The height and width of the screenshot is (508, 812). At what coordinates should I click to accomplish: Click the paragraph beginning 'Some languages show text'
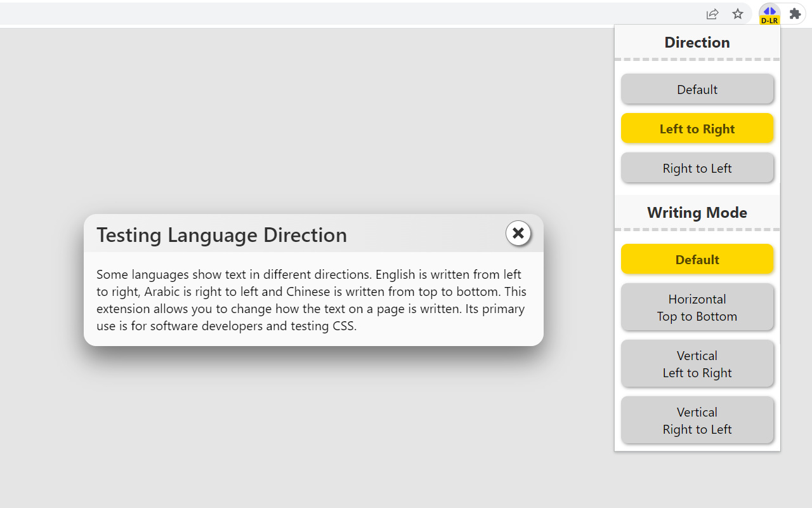[x=311, y=300]
